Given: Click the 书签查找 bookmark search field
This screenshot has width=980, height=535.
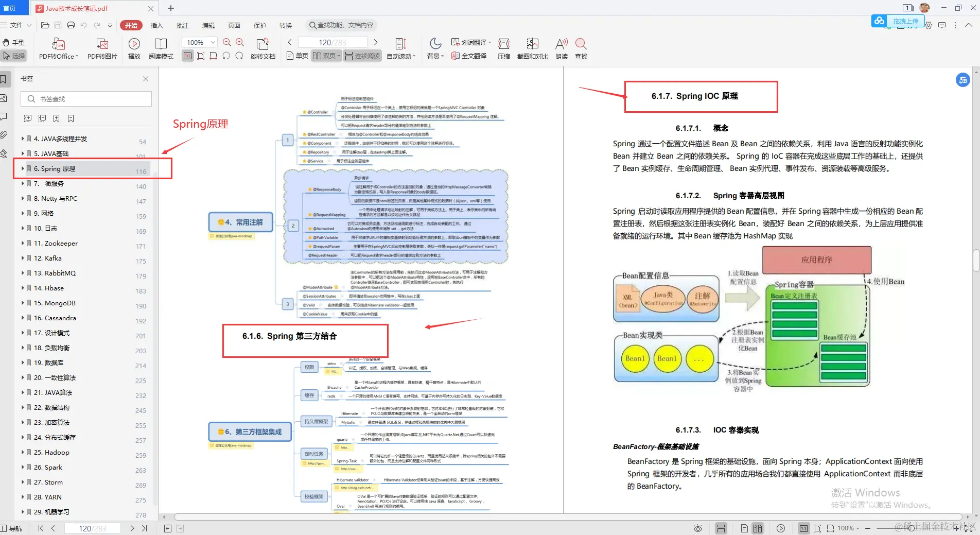Looking at the screenshot, I should [x=86, y=99].
